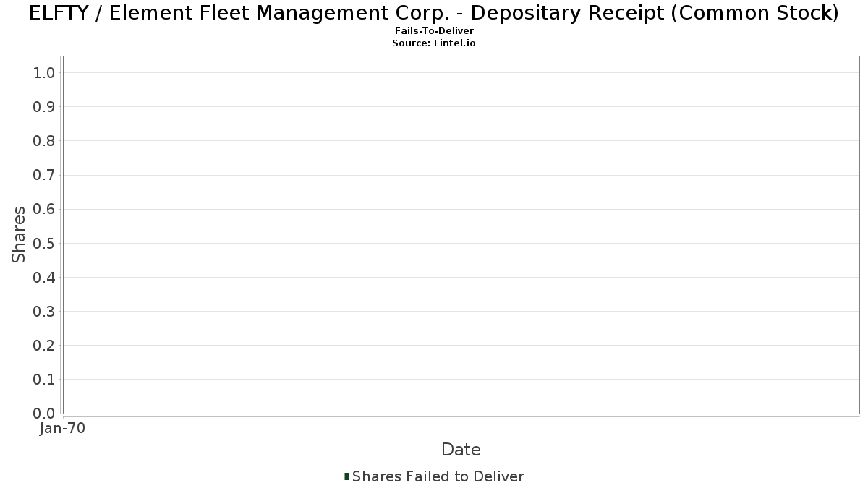Click the Jan-70 date axis label
The height and width of the screenshot is (488, 868).
(x=63, y=429)
